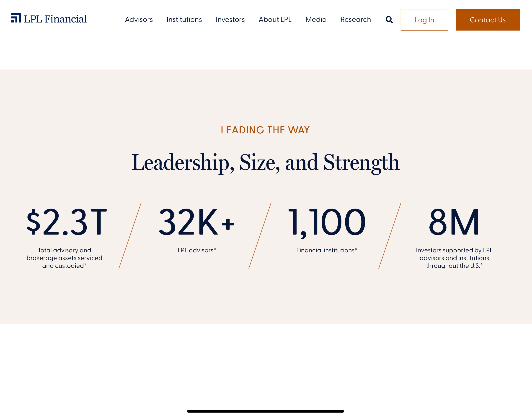Click the Total advisory and brokerage assets caption
Screen dimensions: 532x416
coord(64,258)
